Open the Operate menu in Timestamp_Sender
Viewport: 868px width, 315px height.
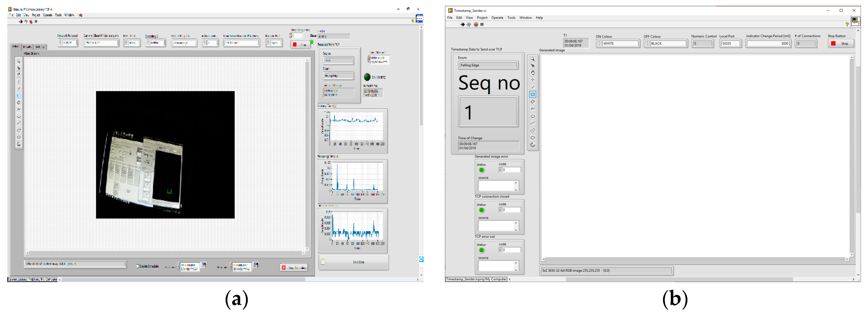point(497,18)
